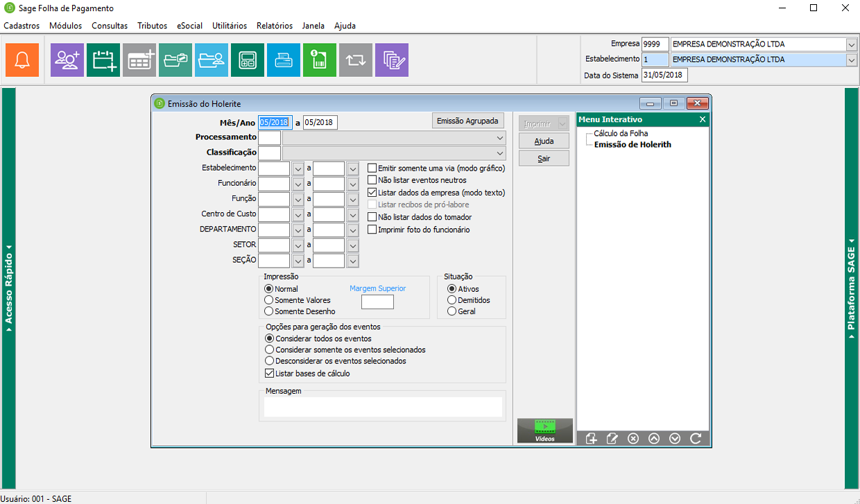Open the calculator icon in toolbar
Viewport: 860px width, 504px height.
[x=248, y=60]
